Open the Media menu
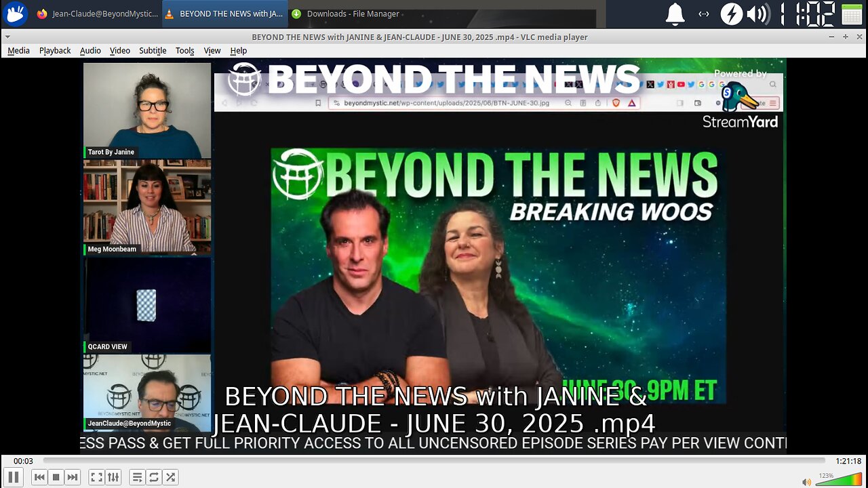 (x=18, y=51)
